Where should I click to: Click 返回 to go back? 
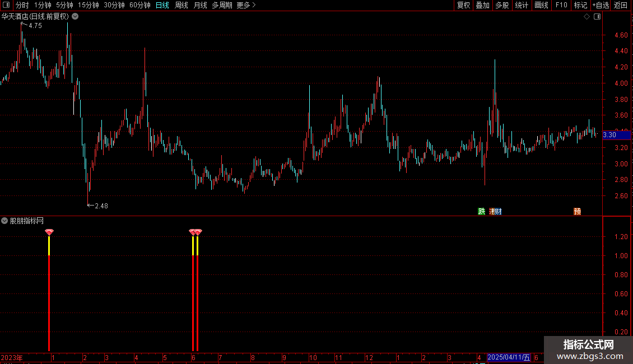point(621,5)
